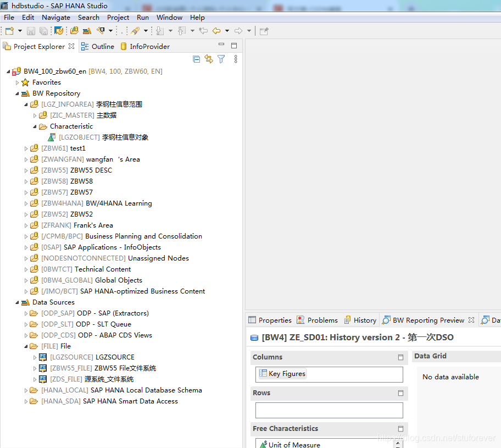The image size is (501, 448).
Task: Click the pin editor toolbar icon
Action: 264,31
